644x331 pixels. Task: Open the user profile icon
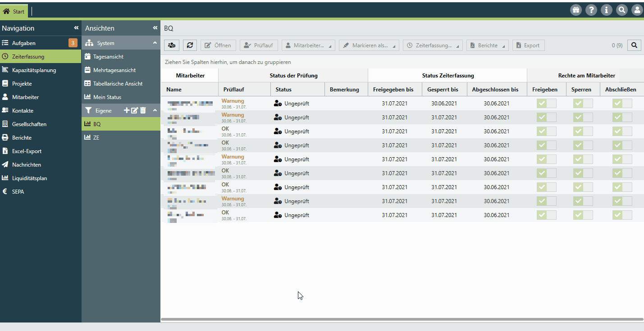(637, 10)
